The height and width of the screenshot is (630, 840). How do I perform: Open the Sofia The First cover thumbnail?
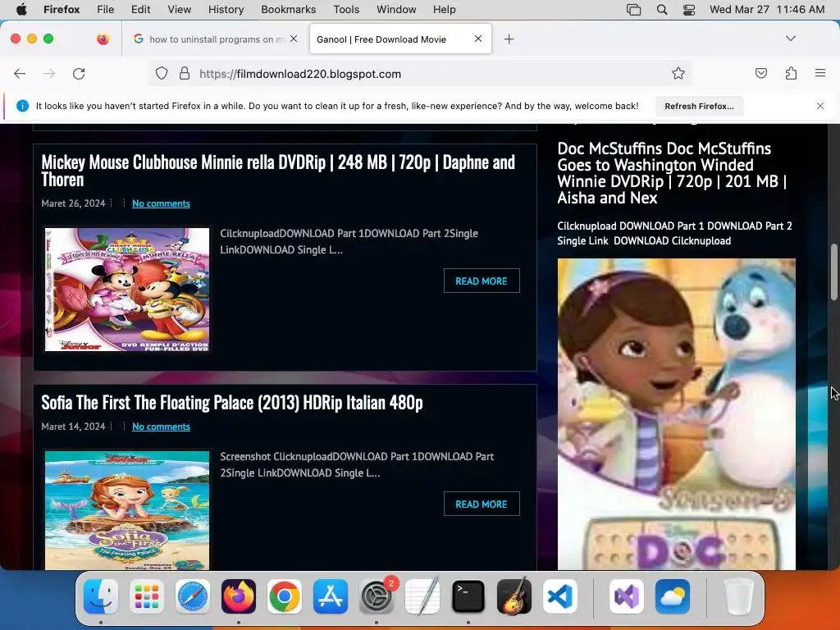click(x=127, y=510)
